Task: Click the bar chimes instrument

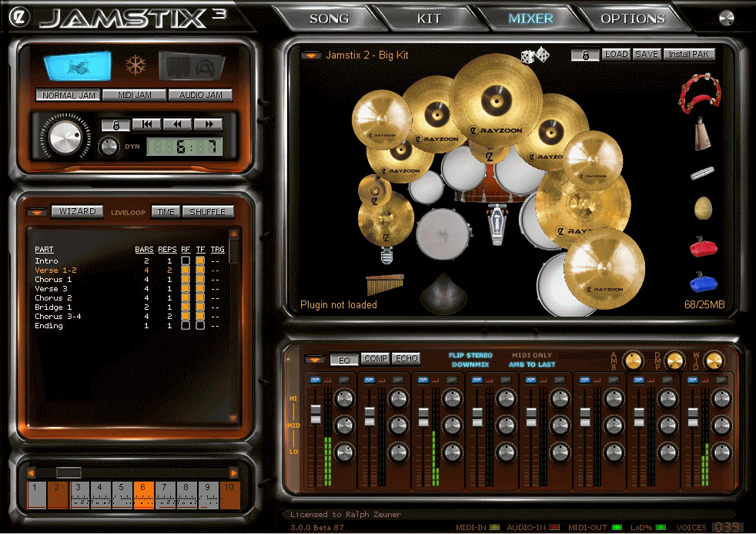Action: 384,284
